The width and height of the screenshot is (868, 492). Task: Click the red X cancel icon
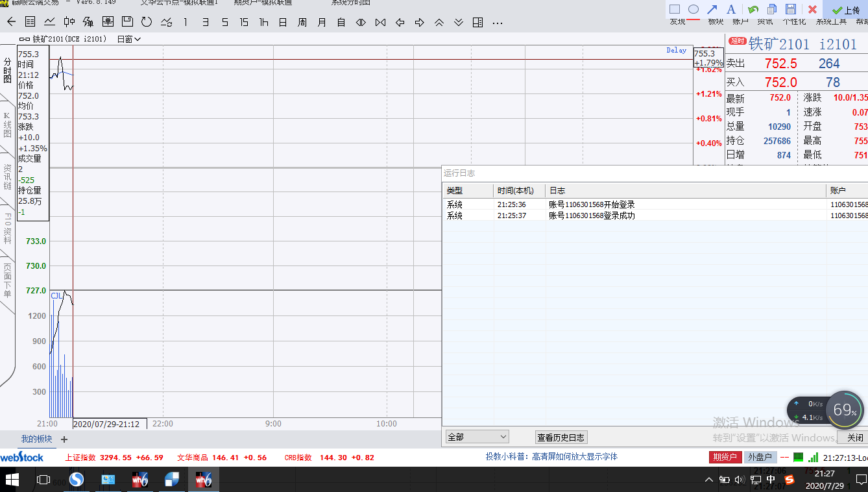[x=812, y=9]
